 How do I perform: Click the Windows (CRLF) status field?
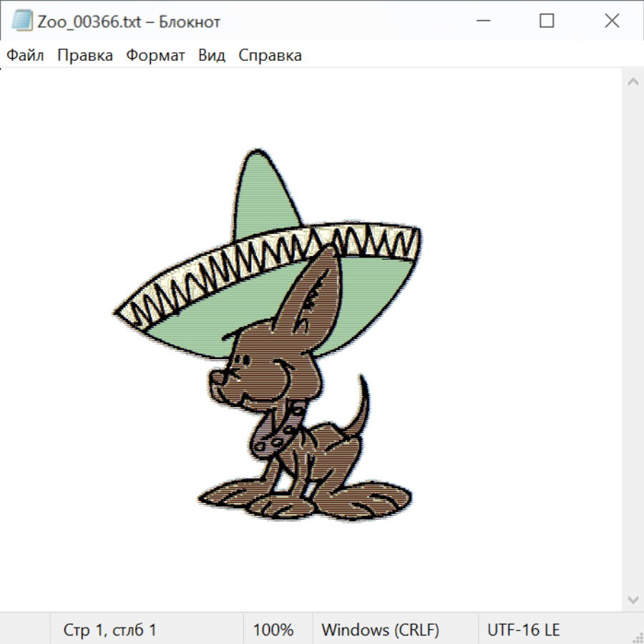pos(380,630)
